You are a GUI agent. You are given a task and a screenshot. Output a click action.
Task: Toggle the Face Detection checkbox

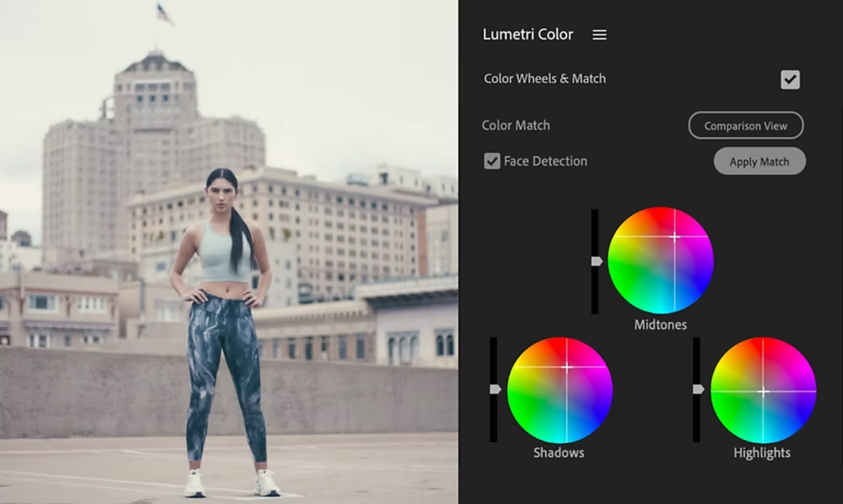[x=491, y=161]
